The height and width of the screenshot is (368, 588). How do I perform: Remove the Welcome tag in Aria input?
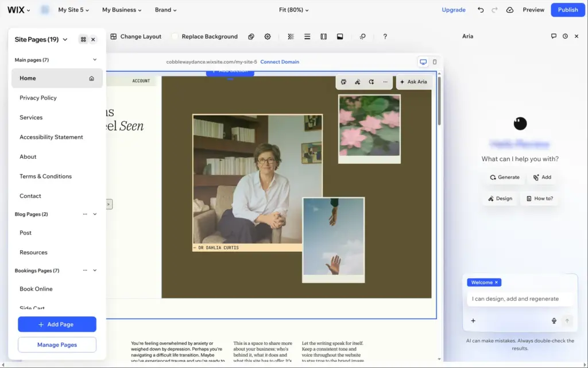[496, 282]
